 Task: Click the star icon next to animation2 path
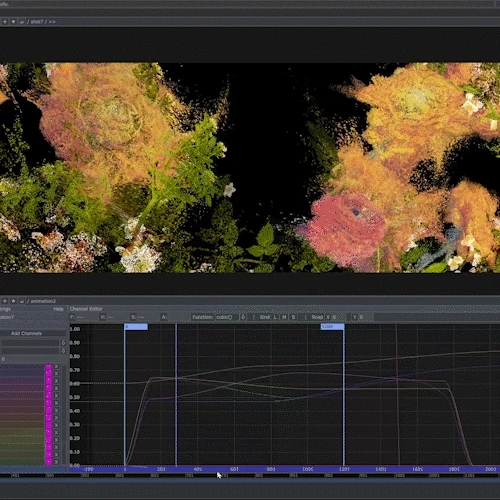tap(13, 301)
